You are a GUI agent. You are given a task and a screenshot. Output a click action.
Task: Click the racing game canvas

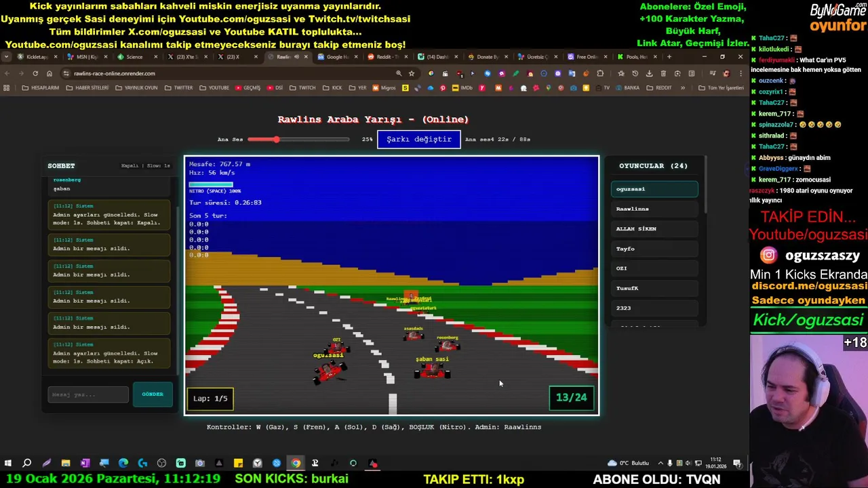392,285
